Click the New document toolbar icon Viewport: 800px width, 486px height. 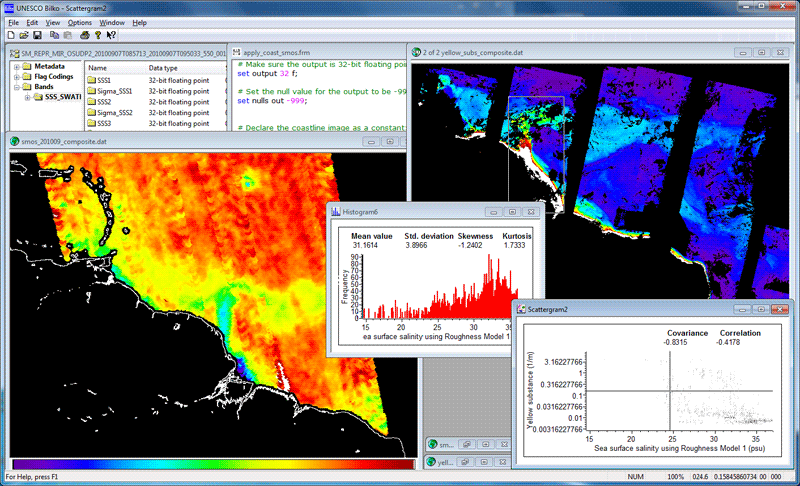coord(11,35)
